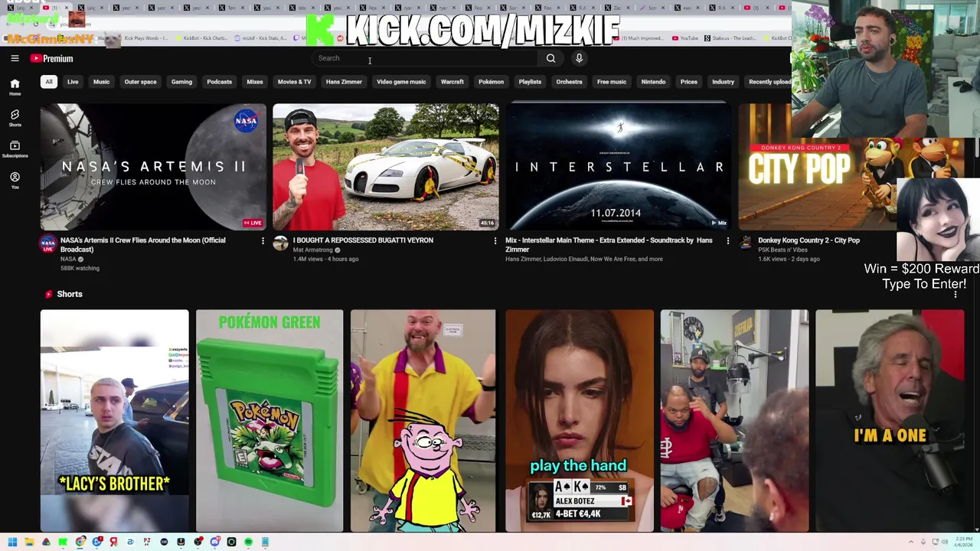
Task: Select the Nintendo filter chip
Action: coord(653,82)
